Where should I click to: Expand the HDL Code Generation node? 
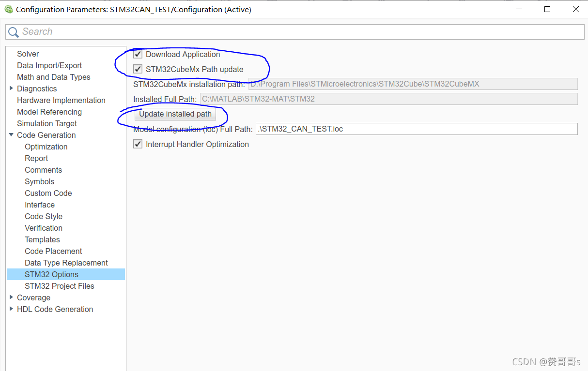click(x=11, y=309)
